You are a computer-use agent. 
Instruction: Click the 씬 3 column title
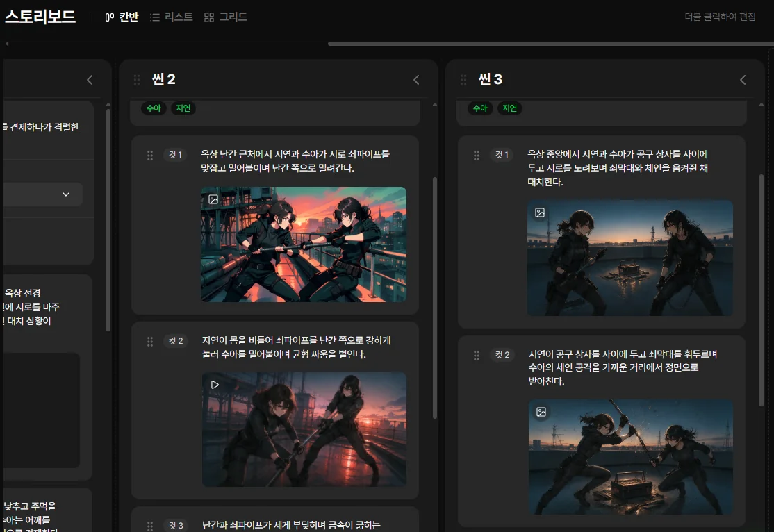pos(491,79)
